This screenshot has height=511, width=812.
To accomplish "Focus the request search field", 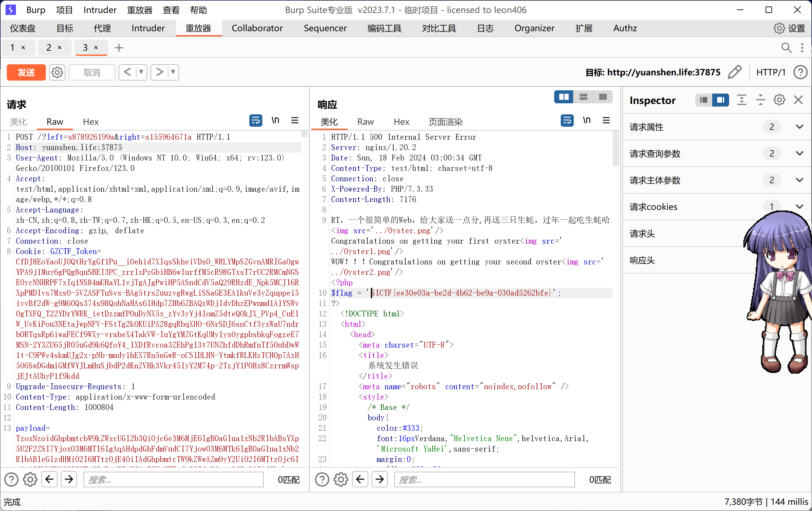I will click(173, 480).
